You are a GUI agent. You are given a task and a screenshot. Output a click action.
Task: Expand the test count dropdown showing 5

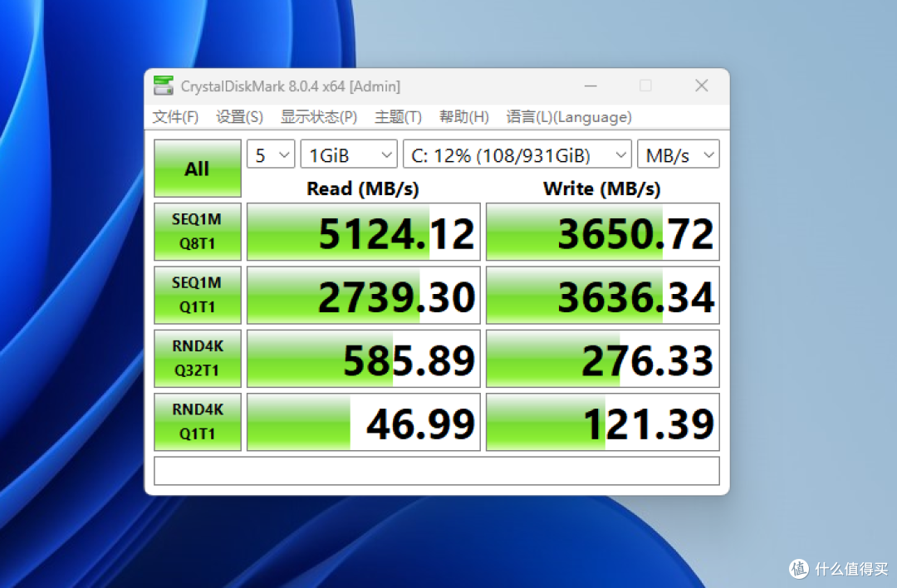coord(271,154)
